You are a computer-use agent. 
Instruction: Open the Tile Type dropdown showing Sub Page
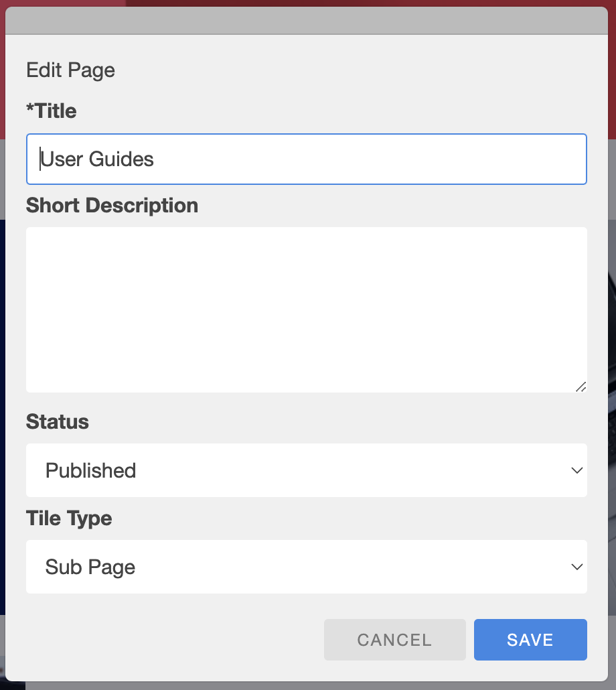point(307,567)
